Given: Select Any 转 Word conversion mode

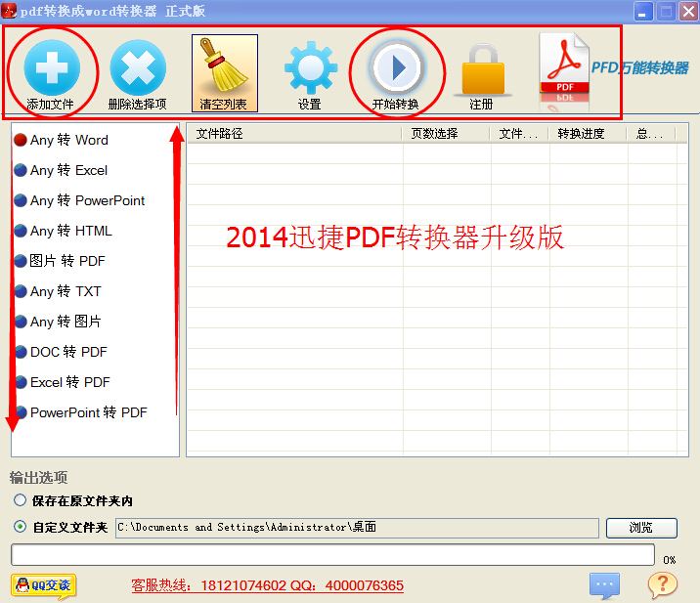Looking at the screenshot, I should tap(62, 140).
